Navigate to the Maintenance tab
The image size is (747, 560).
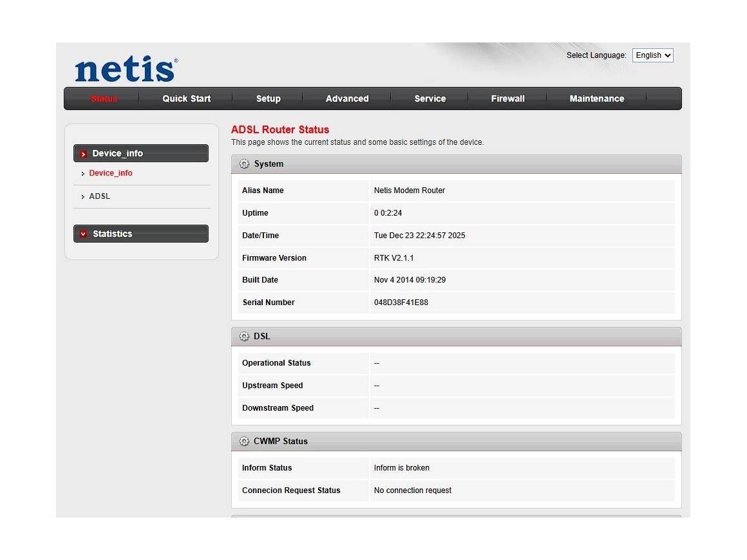(596, 98)
